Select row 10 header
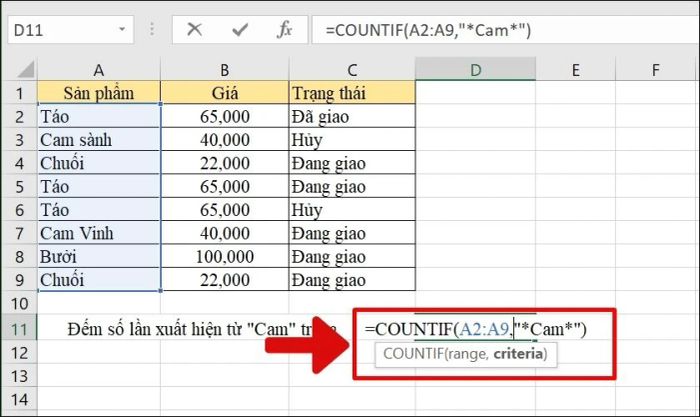Viewport: 700px width, 417px height. (19, 304)
